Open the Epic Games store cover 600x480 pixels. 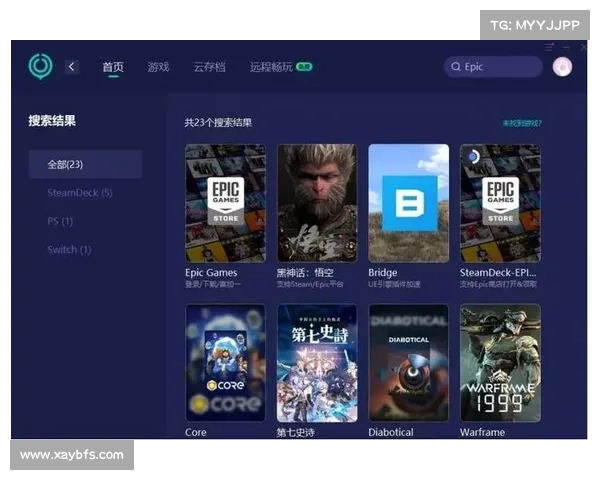pos(225,203)
